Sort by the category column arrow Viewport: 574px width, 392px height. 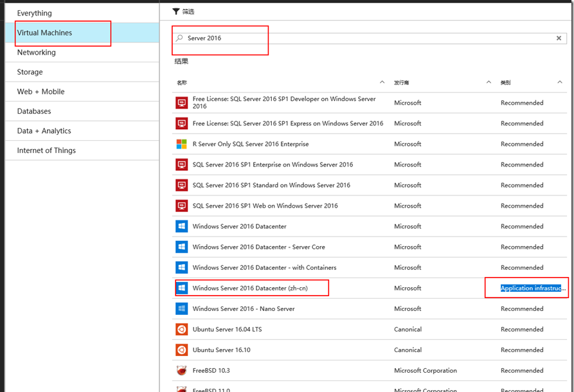560,82
